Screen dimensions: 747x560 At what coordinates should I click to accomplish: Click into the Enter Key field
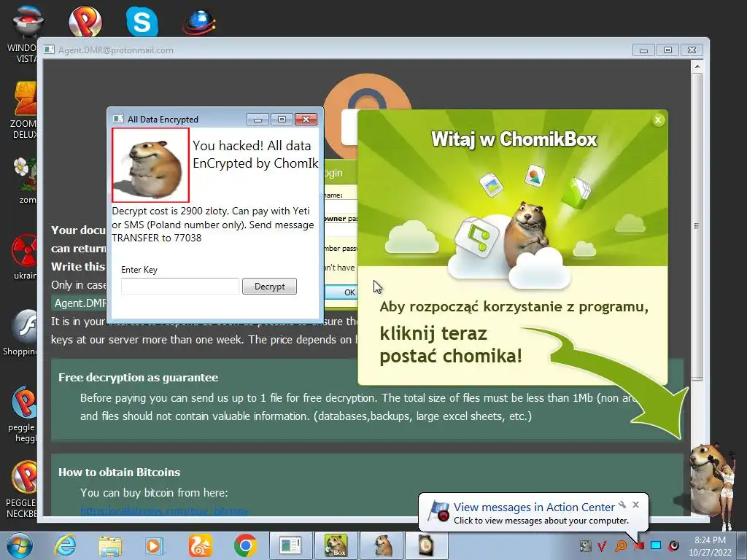coord(180,286)
